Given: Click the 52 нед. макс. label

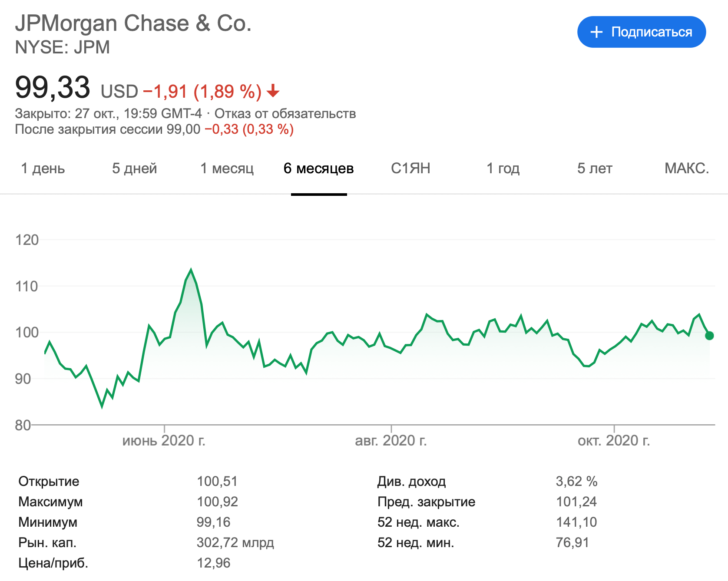Looking at the screenshot, I should [419, 522].
